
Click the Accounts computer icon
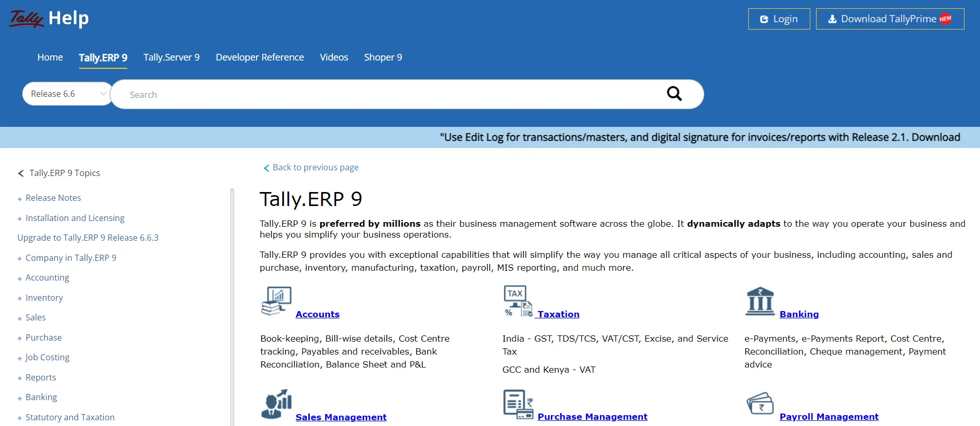point(277,301)
